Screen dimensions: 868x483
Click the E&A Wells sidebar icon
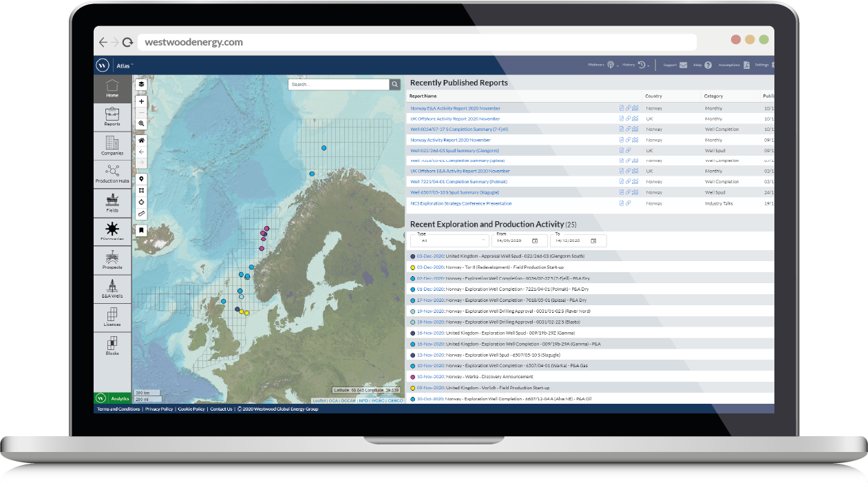point(112,289)
